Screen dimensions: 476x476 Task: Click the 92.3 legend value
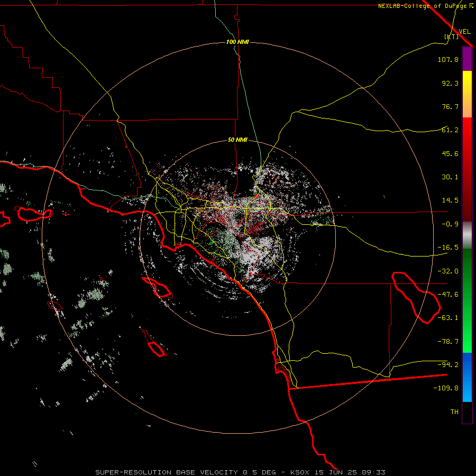[450, 83]
